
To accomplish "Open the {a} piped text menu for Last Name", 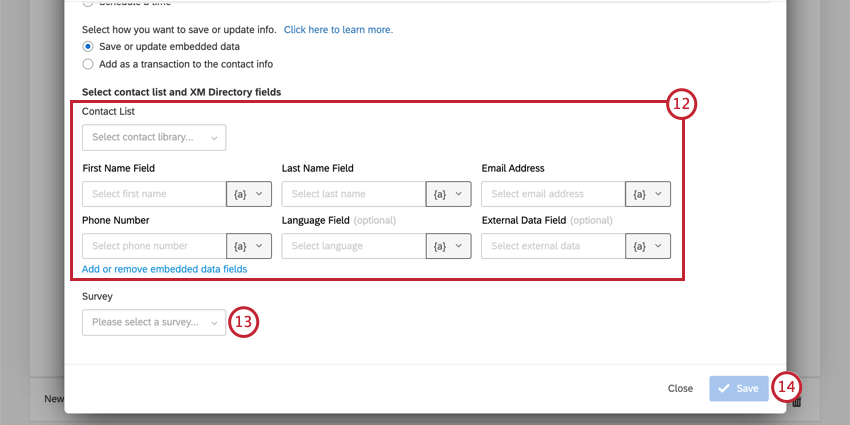I will pyautogui.click(x=448, y=194).
